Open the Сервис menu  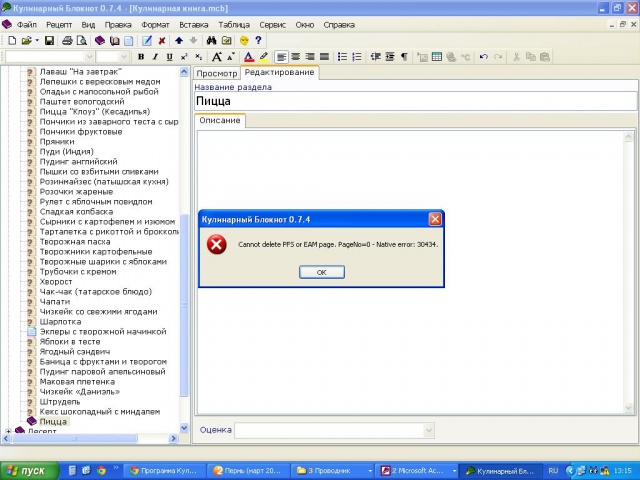pos(272,25)
